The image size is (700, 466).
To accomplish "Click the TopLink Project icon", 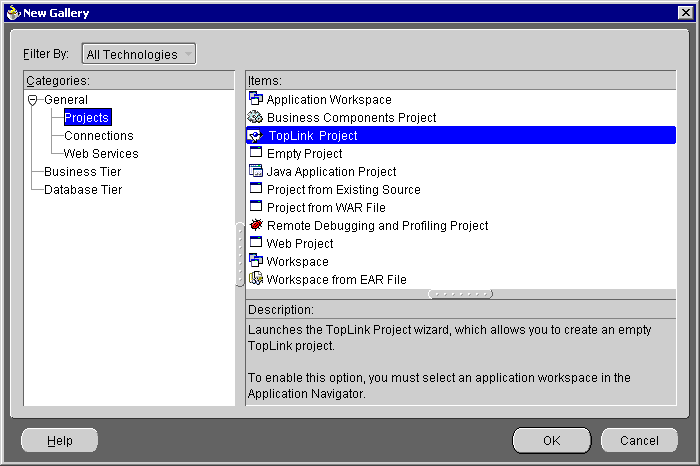I will click(x=255, y=136).
